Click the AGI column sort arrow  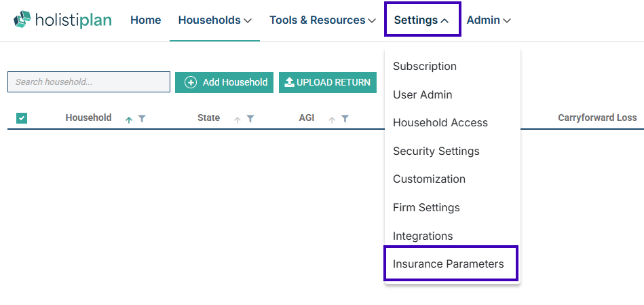point(332,119)
